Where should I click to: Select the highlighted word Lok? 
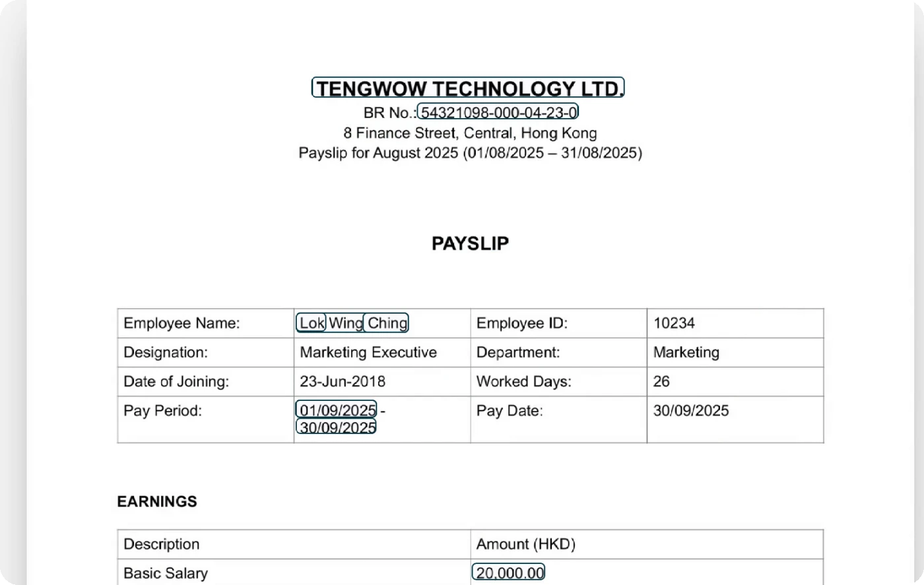pos(312,323)
